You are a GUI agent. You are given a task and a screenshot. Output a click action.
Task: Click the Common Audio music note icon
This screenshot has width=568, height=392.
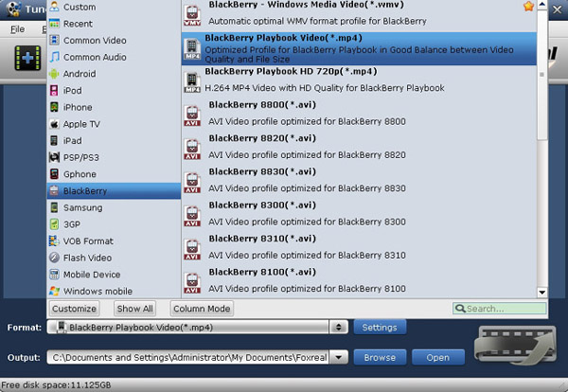point(54,57)
